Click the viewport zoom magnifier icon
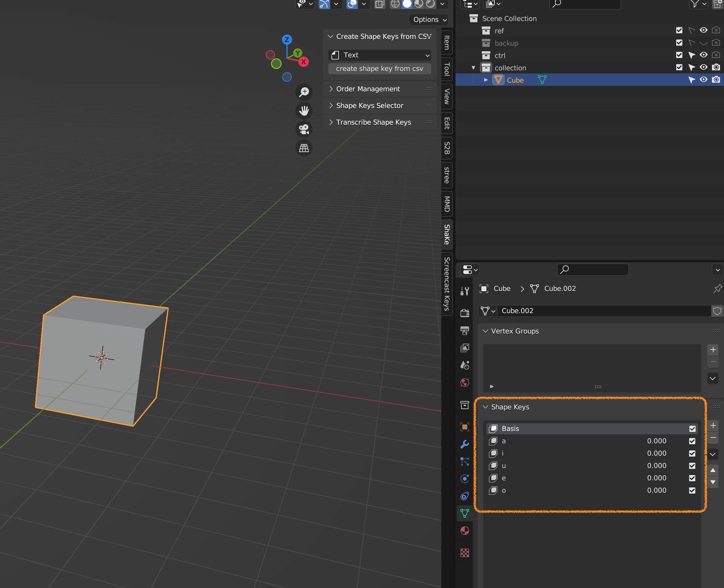Viewport: 724px width, 588px height. (x=304, y=92)
